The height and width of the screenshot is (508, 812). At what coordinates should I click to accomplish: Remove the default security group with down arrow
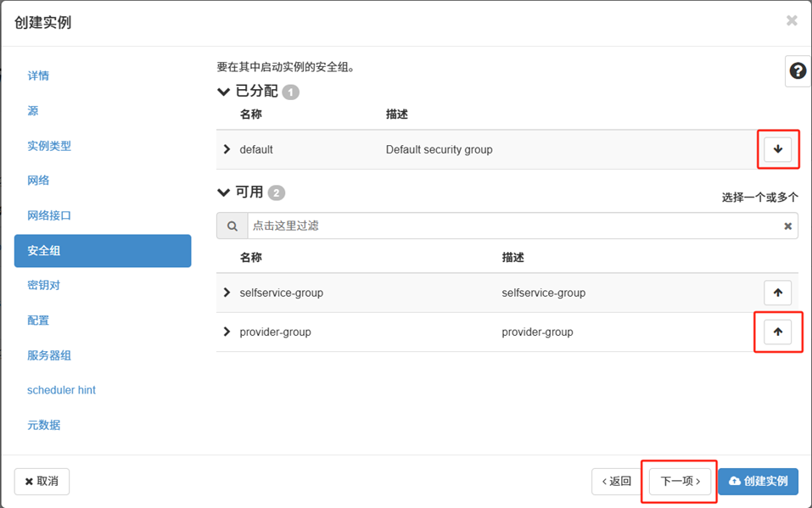tap(778, 149)
